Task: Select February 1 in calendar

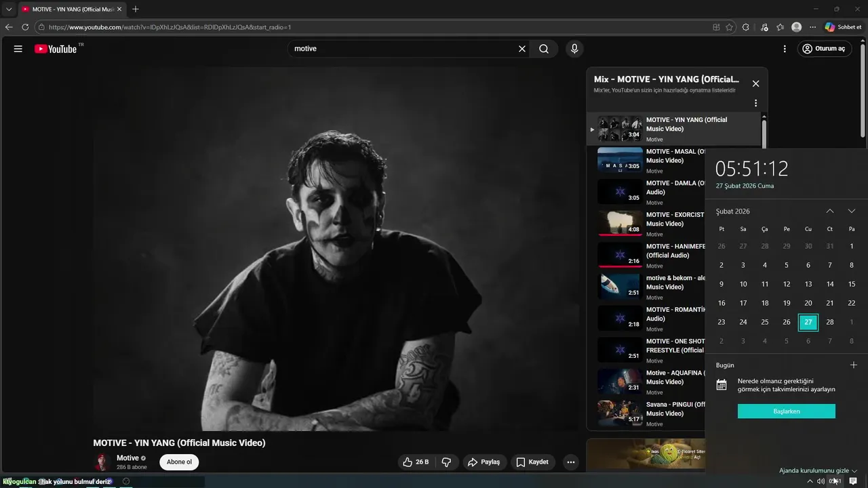Action: [852, 246]
